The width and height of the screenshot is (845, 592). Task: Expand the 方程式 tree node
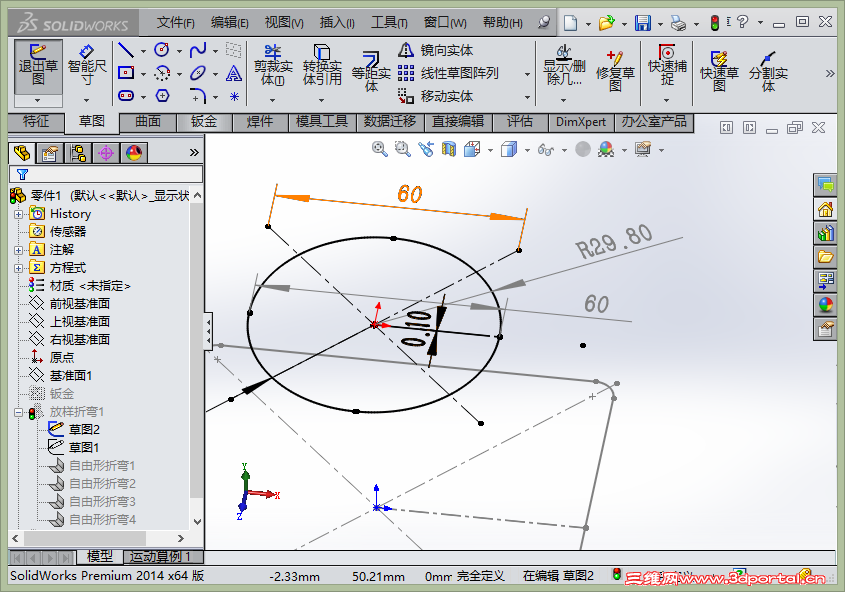[18, 268]
